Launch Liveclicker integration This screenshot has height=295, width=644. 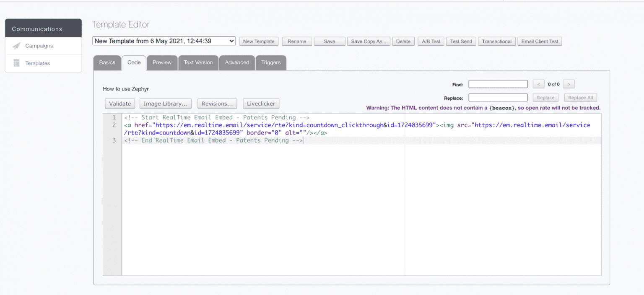tap(261, 104)
